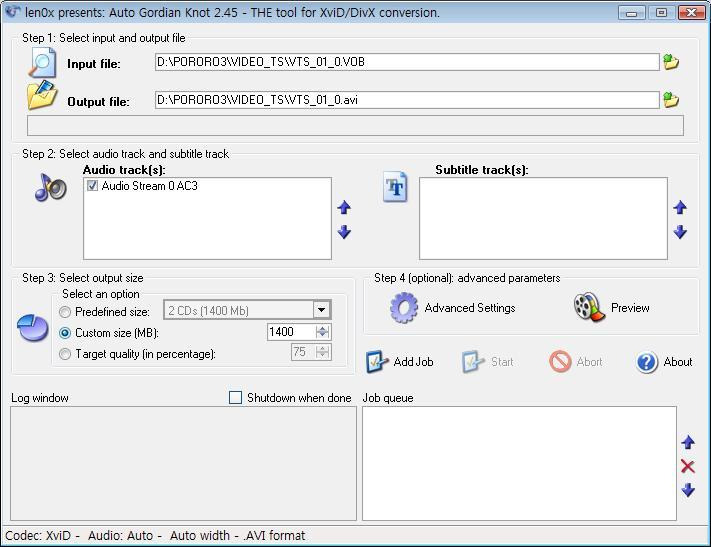Select the Predefined size radio option
Image resolution: width=711 pixels, height=547 pixels.
pyautogui.click(x=65, y=312)
